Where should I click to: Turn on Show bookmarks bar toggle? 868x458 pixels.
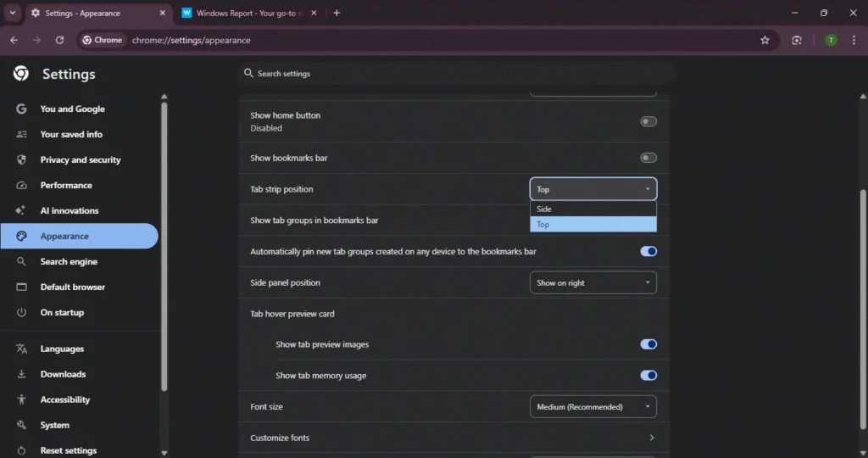[x=648, y=158]
